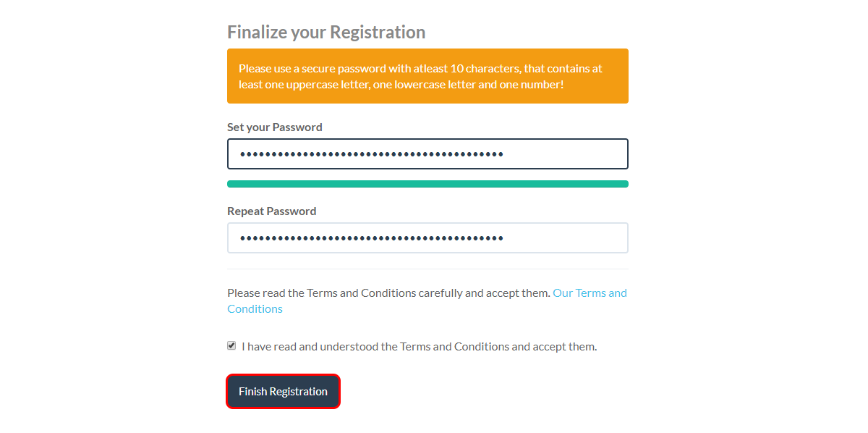Click the 'Finalize your Registration' heading

click(x=326, y=32)
